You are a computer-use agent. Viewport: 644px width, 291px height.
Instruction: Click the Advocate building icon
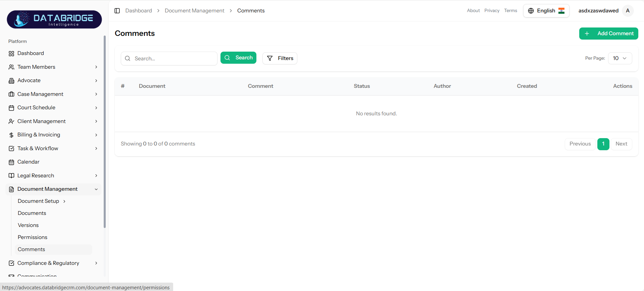[x=11, y=81]
